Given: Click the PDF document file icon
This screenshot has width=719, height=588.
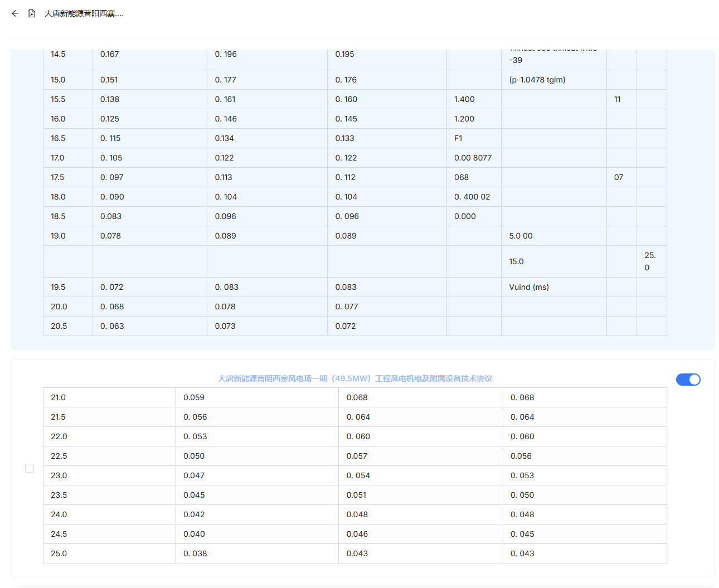Looking at the screenshot, I should click(x=32, y=13).
